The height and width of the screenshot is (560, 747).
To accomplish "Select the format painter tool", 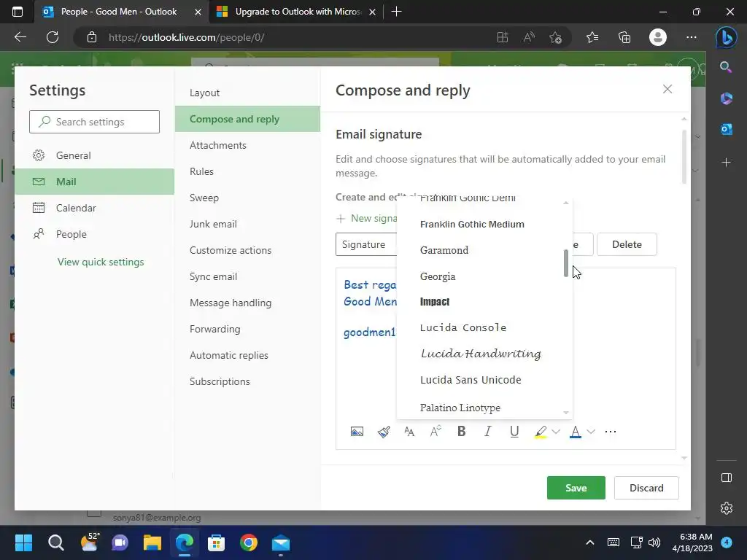I will [x=384, y=432].
